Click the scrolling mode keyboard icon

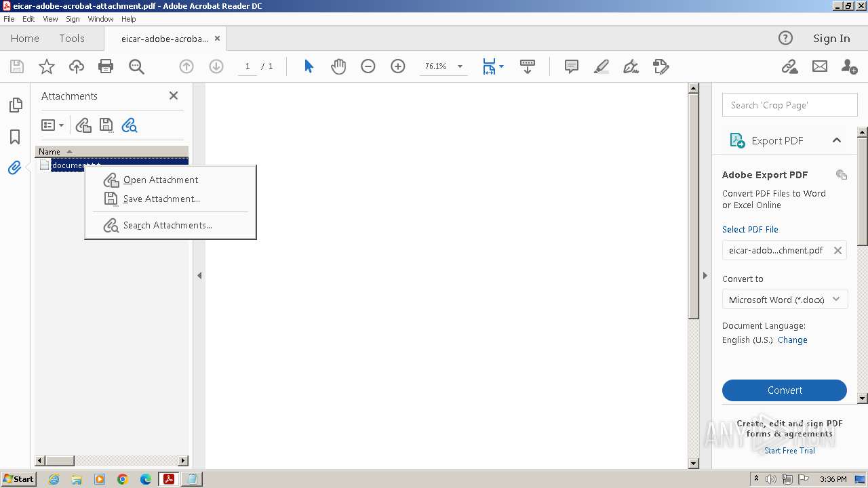(528, 66)
